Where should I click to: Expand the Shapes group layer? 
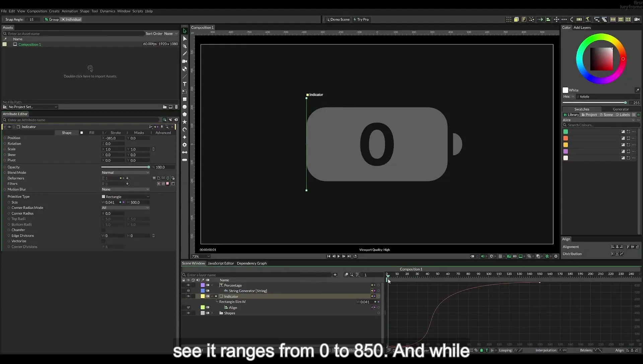(x=212, y=313)
